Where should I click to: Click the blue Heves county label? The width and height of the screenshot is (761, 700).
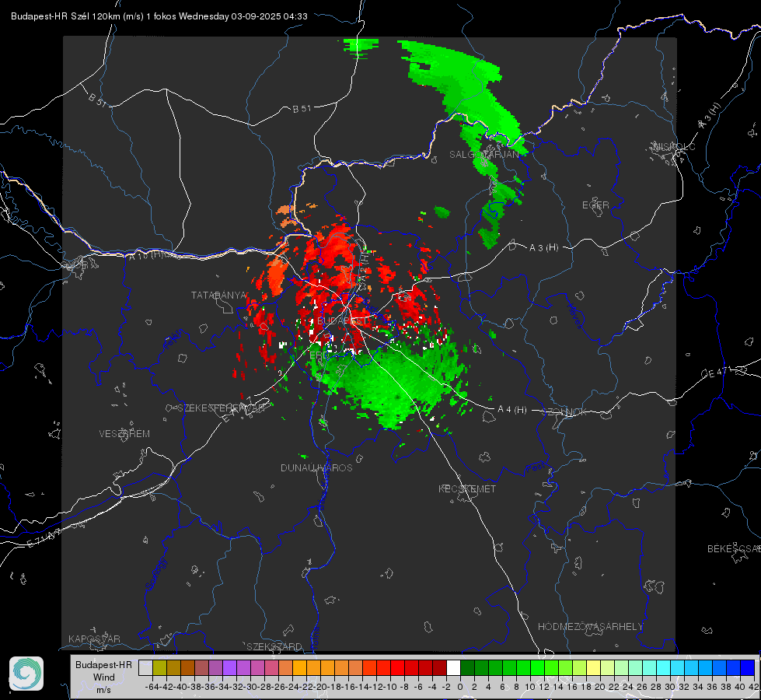pyautogui.click(x=576, y=317)
